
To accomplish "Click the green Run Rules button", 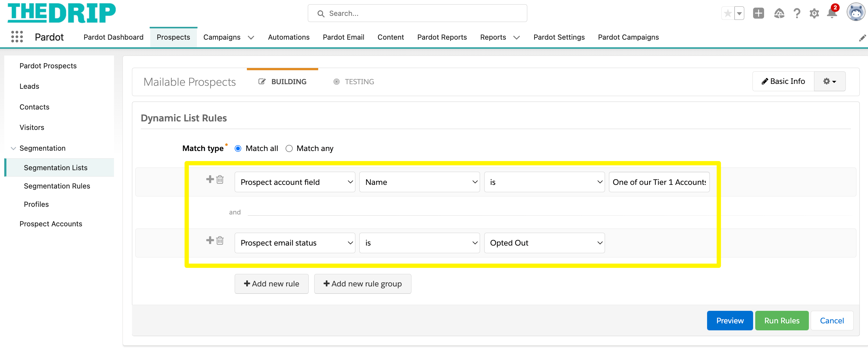I will pos(782,320).
